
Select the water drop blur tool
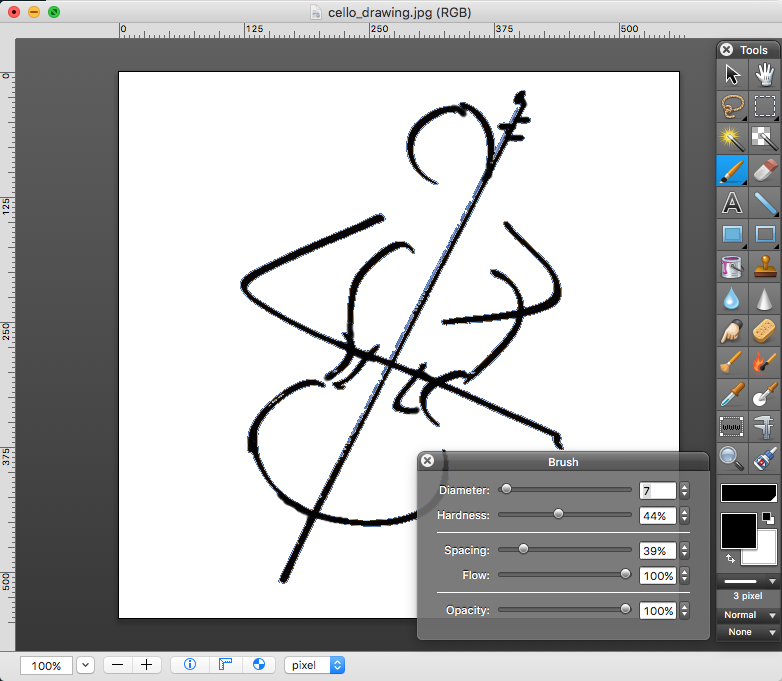click(732, 298)
